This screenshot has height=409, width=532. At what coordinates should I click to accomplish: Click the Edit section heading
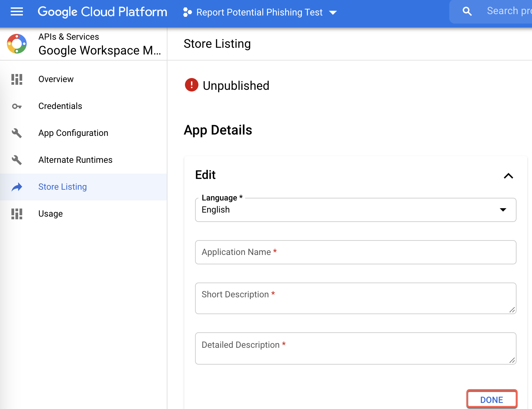click(x=205, y=175)
